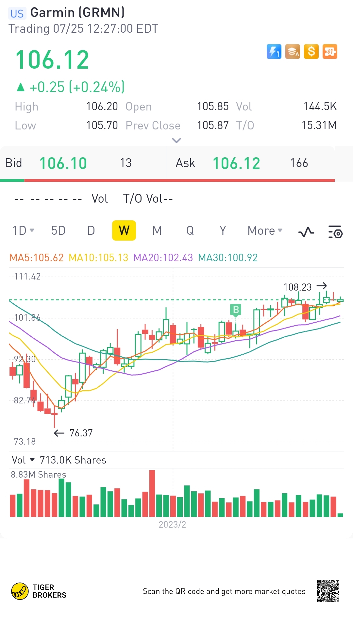
Task: Tap the Trading 07/25 12:27:00 EDT status
Action: (x=83, y=28)
